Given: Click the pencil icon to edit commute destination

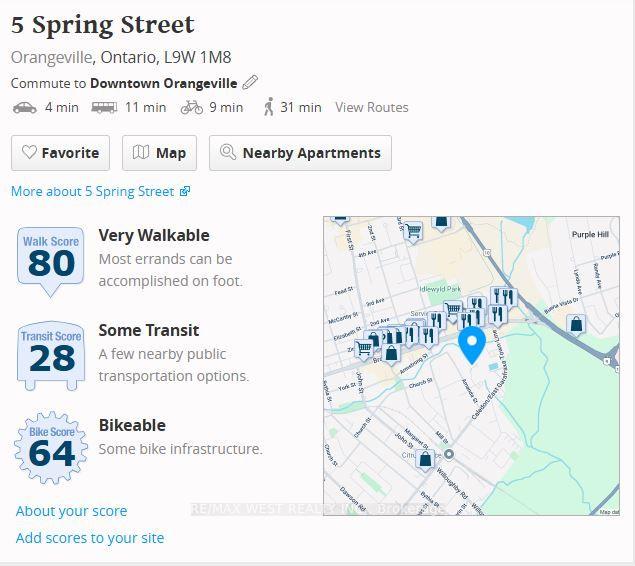Looking at the screenshot, I should pyautogui.click(x=250, y=83).
